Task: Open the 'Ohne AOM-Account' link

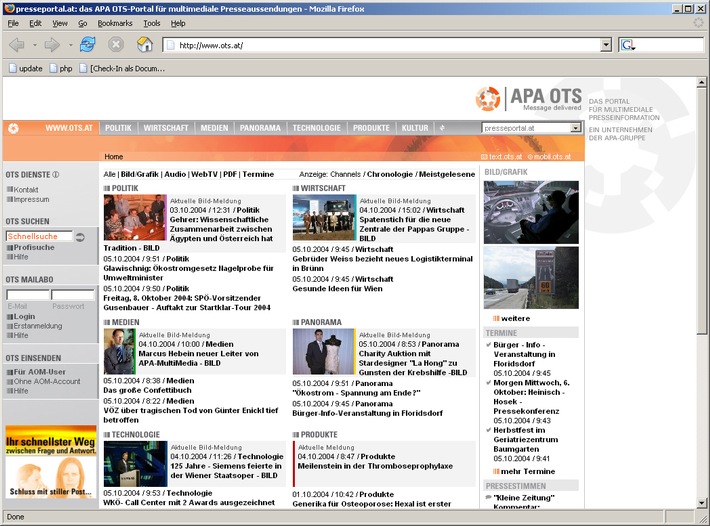Action: click(47, 381)
